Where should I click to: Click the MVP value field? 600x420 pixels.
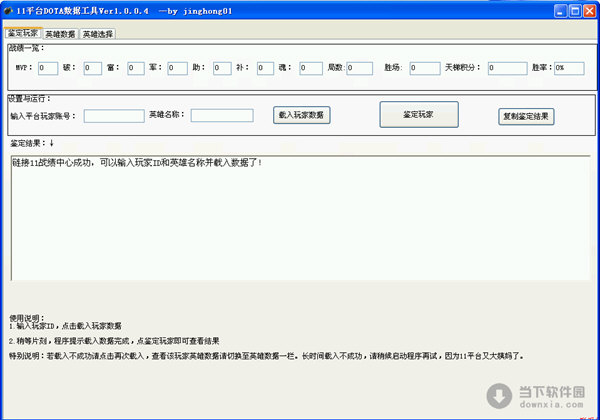click(48, 68)
